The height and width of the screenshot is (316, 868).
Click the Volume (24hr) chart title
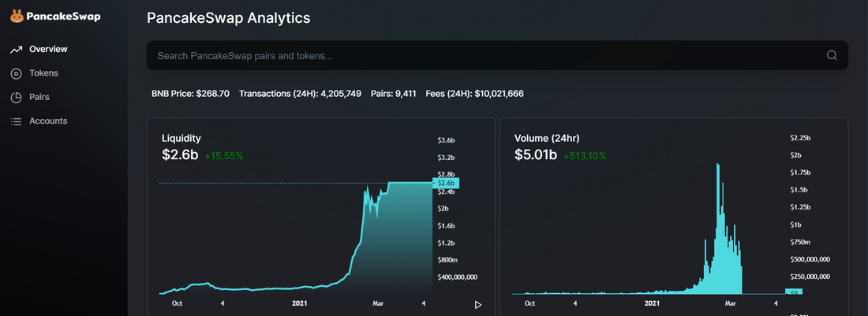[547, 139]
